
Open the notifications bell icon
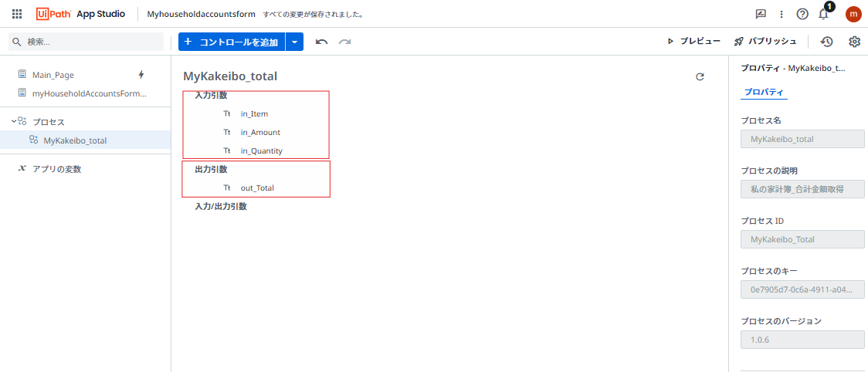[x=823, y=15]
